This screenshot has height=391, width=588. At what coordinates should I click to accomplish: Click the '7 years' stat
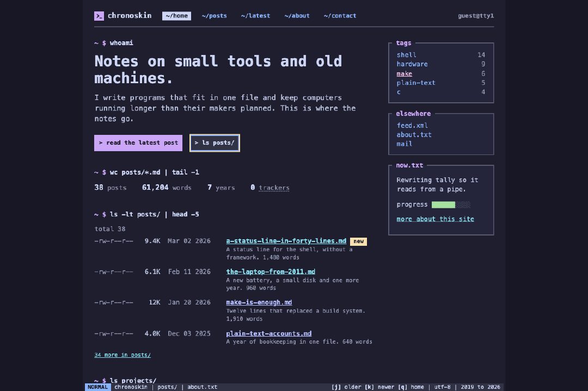221,187
